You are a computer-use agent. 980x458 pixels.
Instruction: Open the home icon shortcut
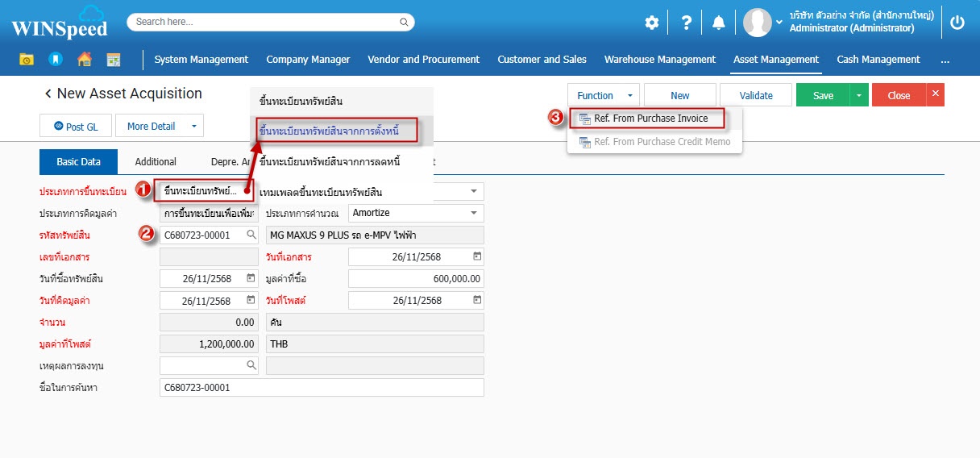coord(84,60)
